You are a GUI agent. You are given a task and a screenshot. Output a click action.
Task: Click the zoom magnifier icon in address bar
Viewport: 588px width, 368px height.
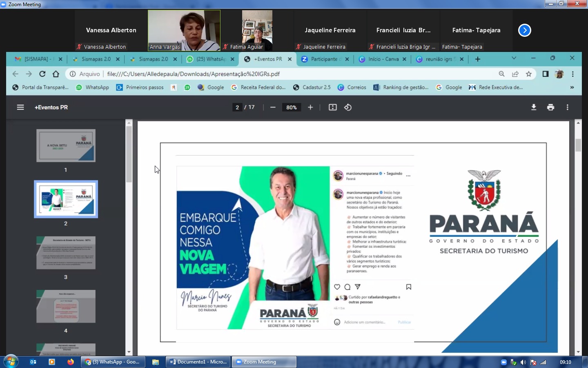502,74
